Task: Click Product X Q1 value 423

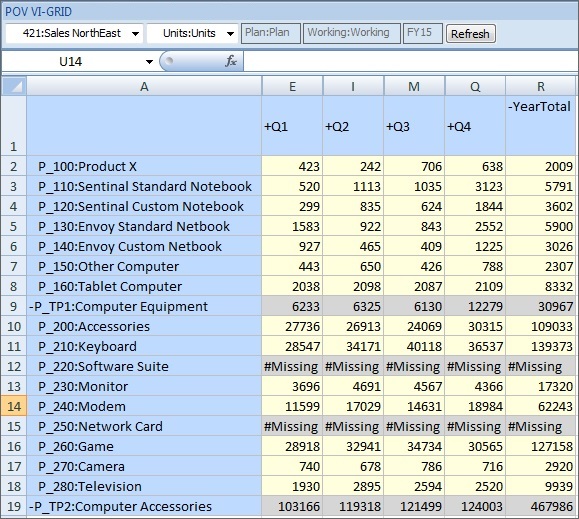Action: 292,166
